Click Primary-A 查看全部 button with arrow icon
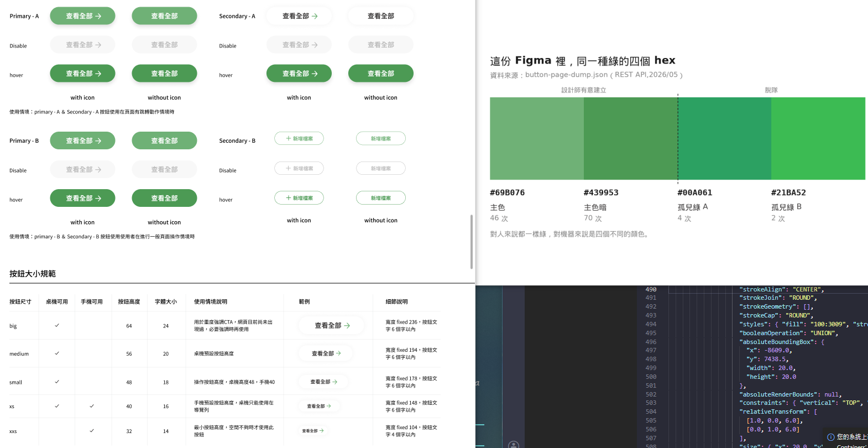This screenshot has width=868, height=448. 82,16
